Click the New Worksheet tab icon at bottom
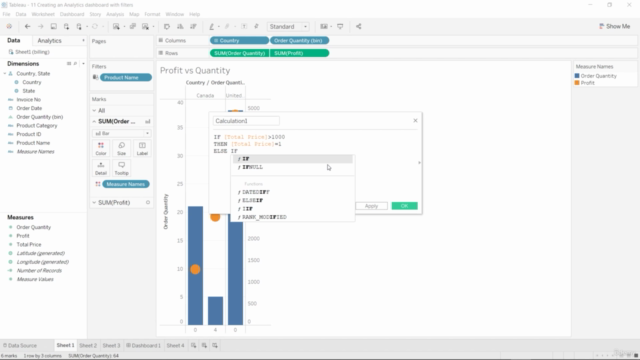Viewport: 640px width, 360px height. point(193,345)
